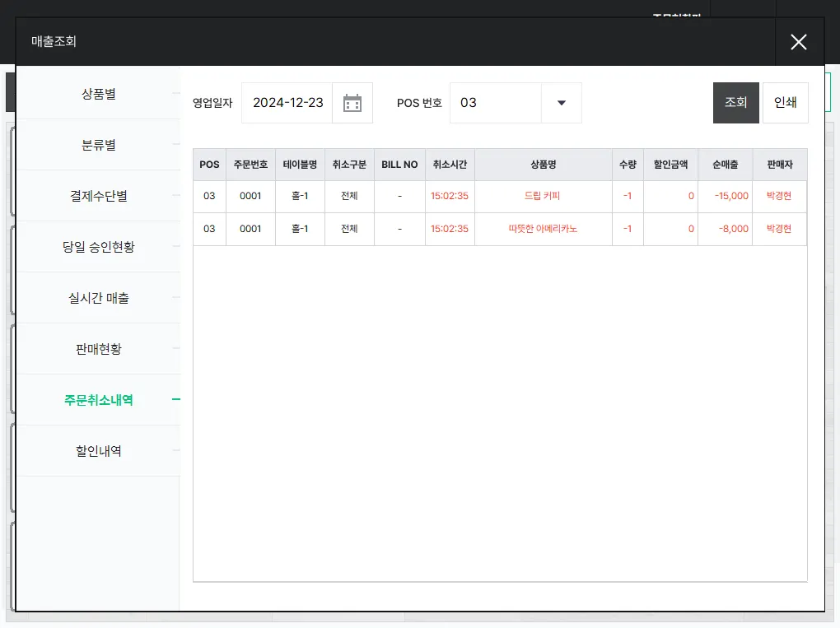Click the 판매자 column header

coord(779,165)
